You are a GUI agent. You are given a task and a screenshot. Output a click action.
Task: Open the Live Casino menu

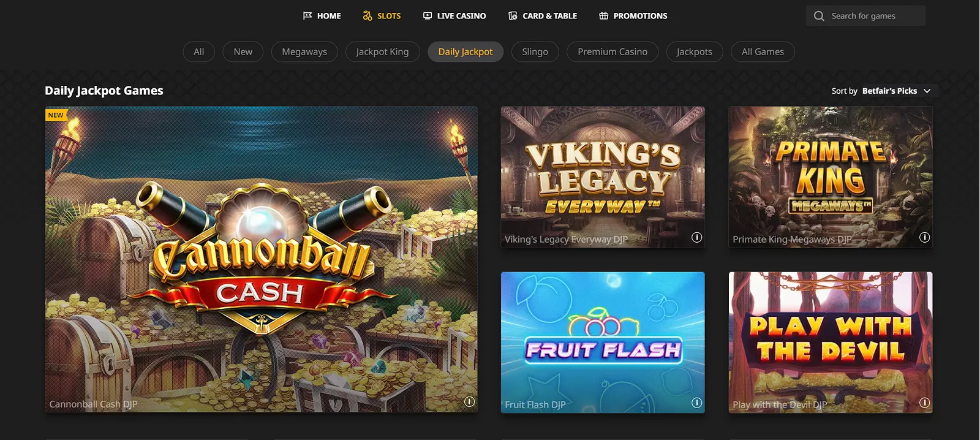coord(454,16)
